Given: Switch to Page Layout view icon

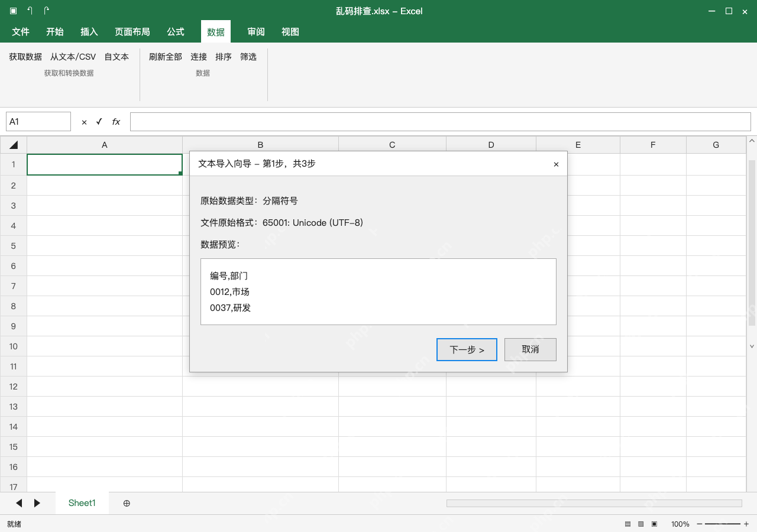Looking at the screenshot, I should coord(641,524).
